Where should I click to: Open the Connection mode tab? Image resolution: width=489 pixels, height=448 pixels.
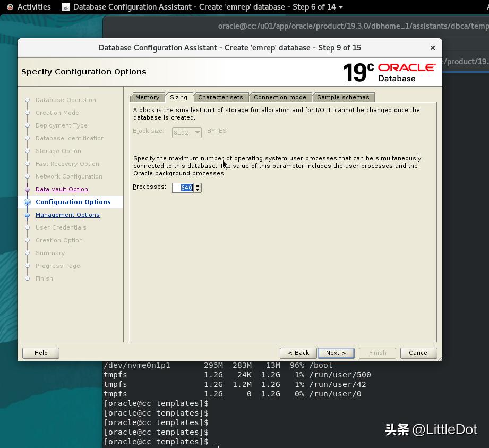click(280, 97)
